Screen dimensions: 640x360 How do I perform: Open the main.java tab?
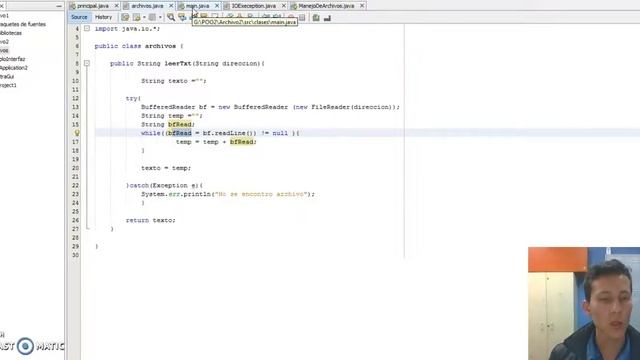pyautogui.click(x=198, y=6)
